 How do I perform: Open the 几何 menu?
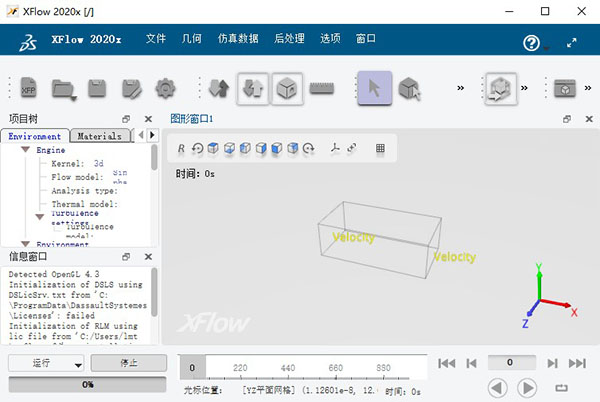pyautogui.click(x=192, y=39)
